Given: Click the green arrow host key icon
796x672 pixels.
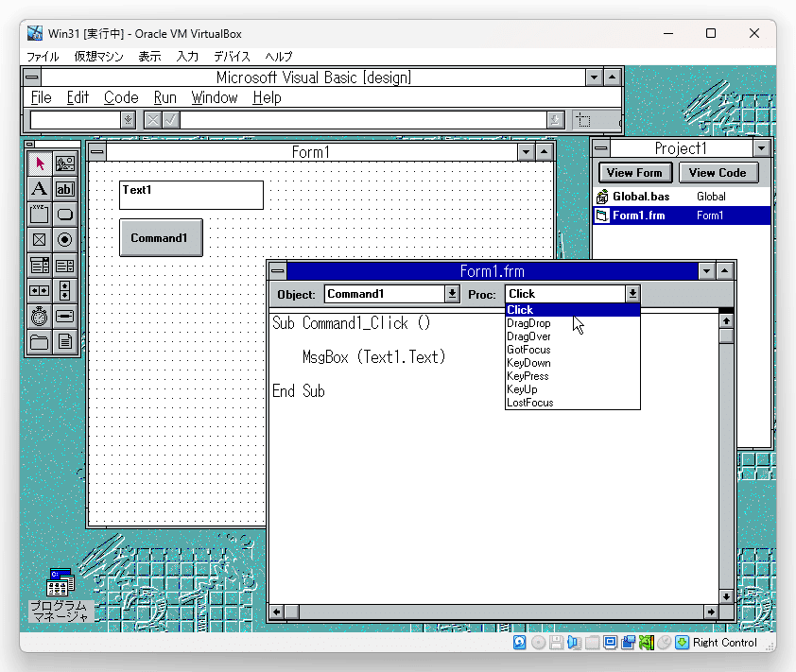Looking at the screenshot, I should pos(683,643).
